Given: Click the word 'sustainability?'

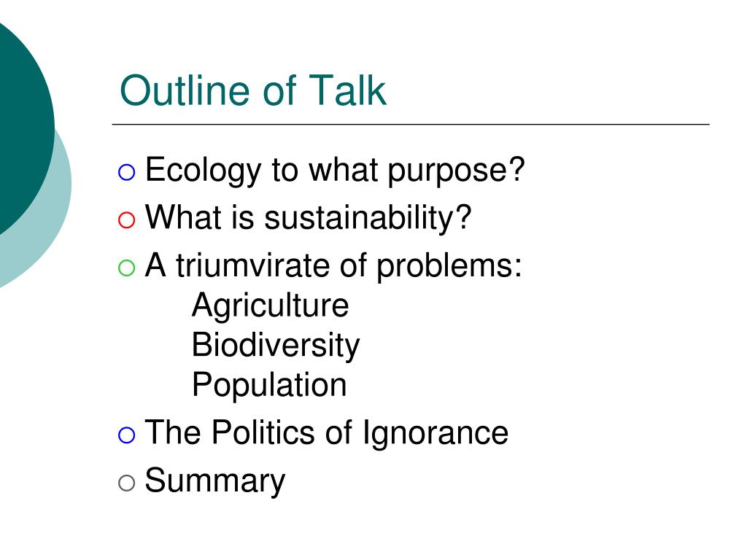Looking at the screenshot, I should [368, 218].
